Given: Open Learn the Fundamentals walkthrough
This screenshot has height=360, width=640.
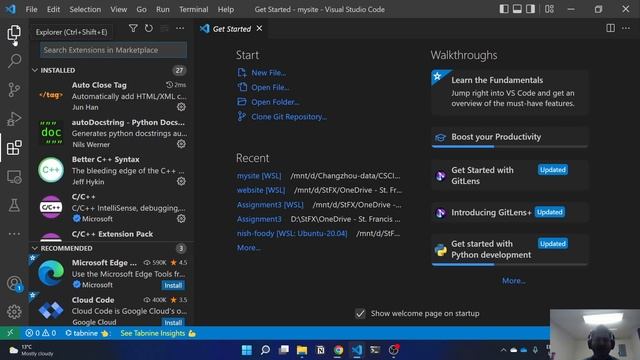Looking at the screenshot, I should click(x=509, y=92).
